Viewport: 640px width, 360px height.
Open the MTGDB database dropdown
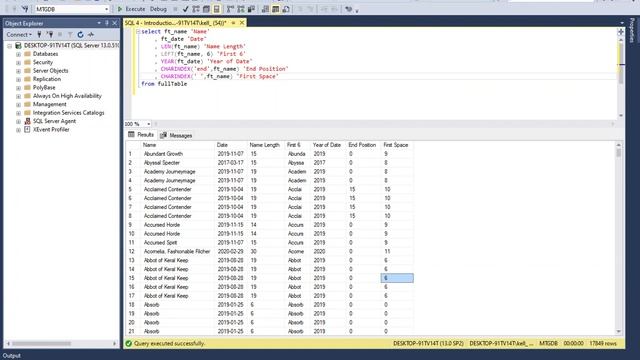(107, 9)
